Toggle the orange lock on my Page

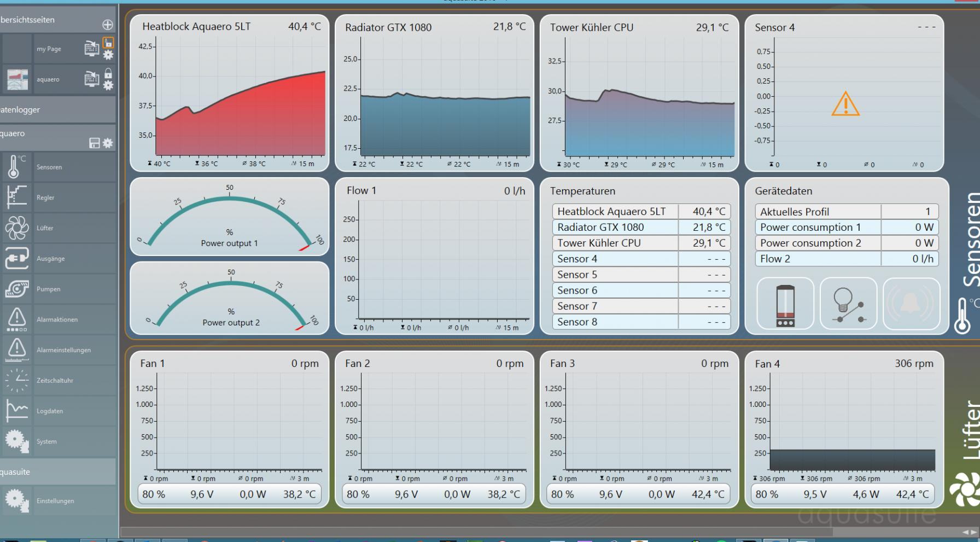pyautogui.click(x=108, y=42)
